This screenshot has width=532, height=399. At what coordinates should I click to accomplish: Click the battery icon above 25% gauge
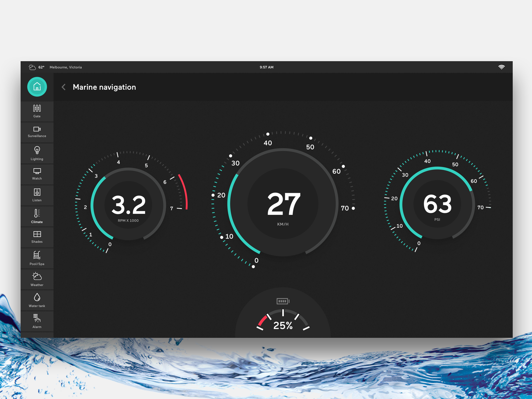click(283, 301)
